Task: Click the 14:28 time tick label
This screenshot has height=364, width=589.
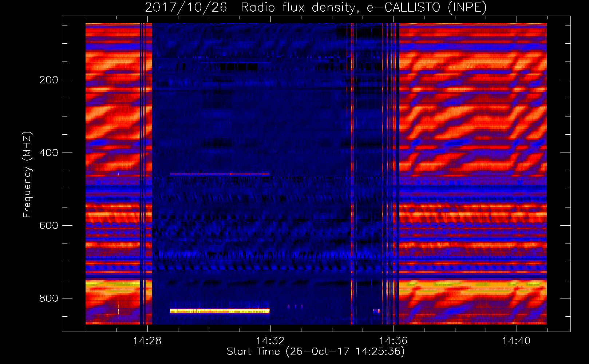Action: pos(147,341)
